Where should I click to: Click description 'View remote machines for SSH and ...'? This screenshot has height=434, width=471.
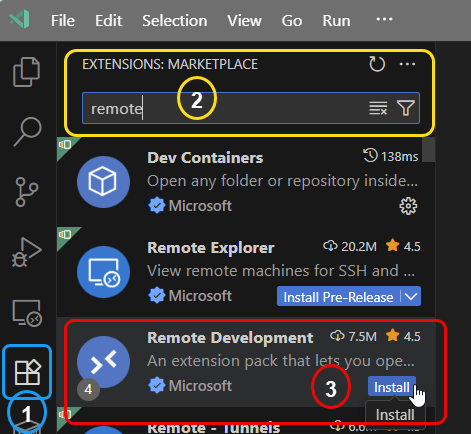pos(281,271)
